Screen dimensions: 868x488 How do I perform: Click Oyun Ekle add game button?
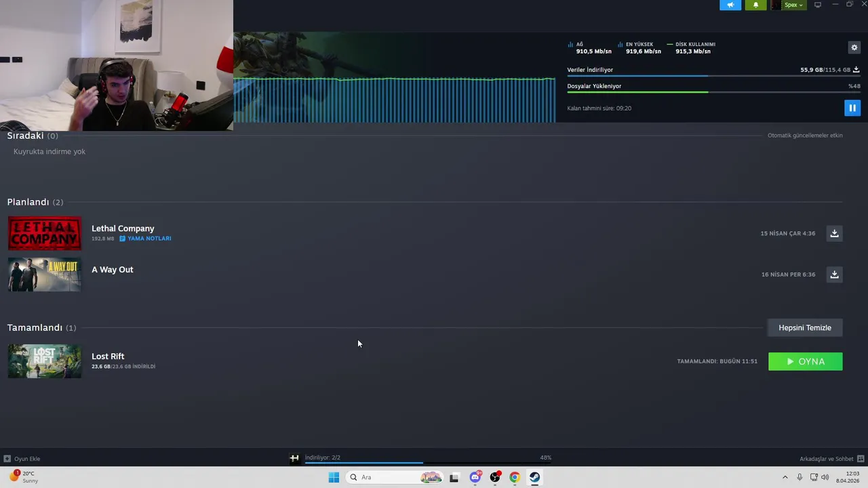(x=22, y=459)
